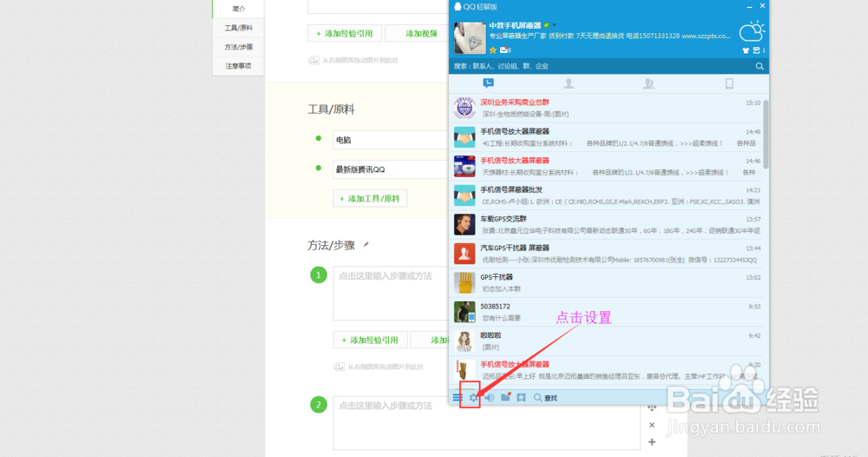Viewport: 868px width, 457px height.
Task: Open 9:20 手机信号放大器屏蔽器 conversation
Action: [606, 370]
